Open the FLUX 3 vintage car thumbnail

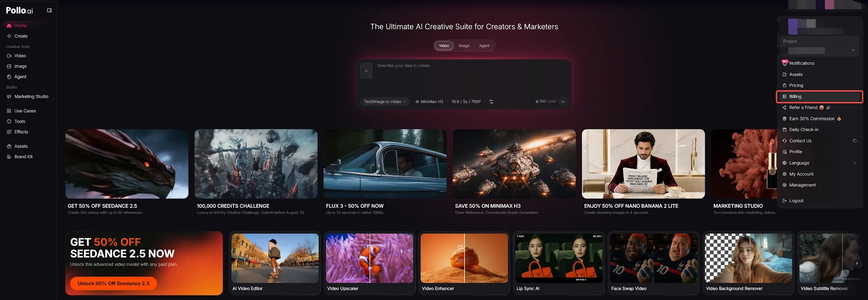[385, 164]
